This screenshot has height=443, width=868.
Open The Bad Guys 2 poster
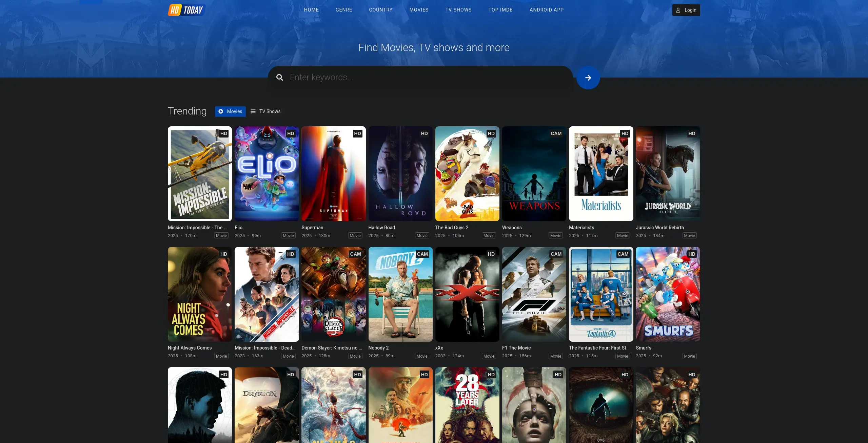(467, 174)
